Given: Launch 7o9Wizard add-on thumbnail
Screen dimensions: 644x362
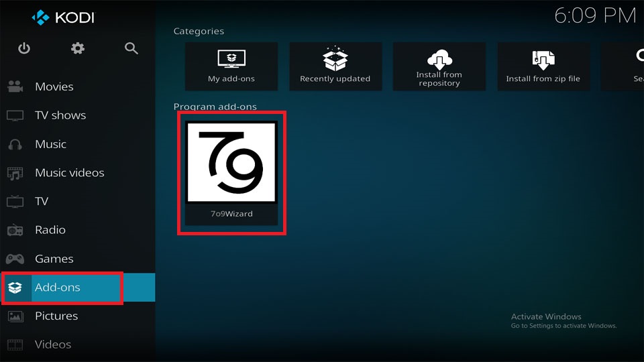Looking at the screenshot, I should tap(231, 162).
